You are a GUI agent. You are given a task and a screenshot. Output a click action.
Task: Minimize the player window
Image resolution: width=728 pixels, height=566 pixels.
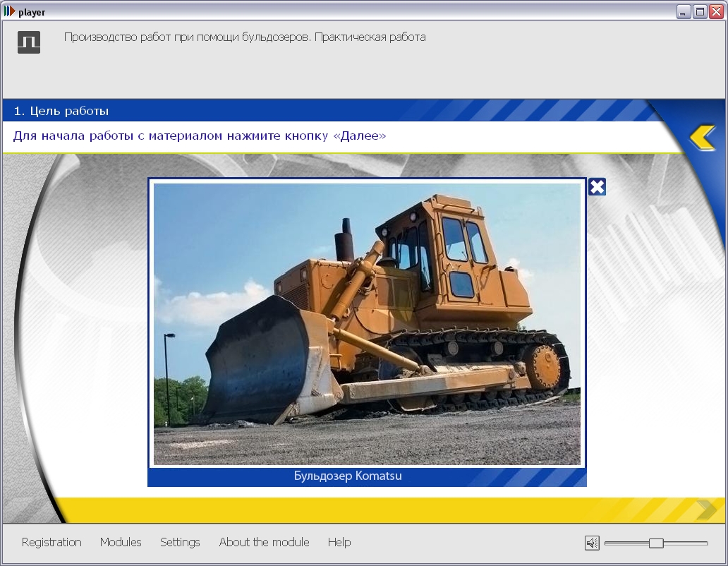tap(683, 11)
